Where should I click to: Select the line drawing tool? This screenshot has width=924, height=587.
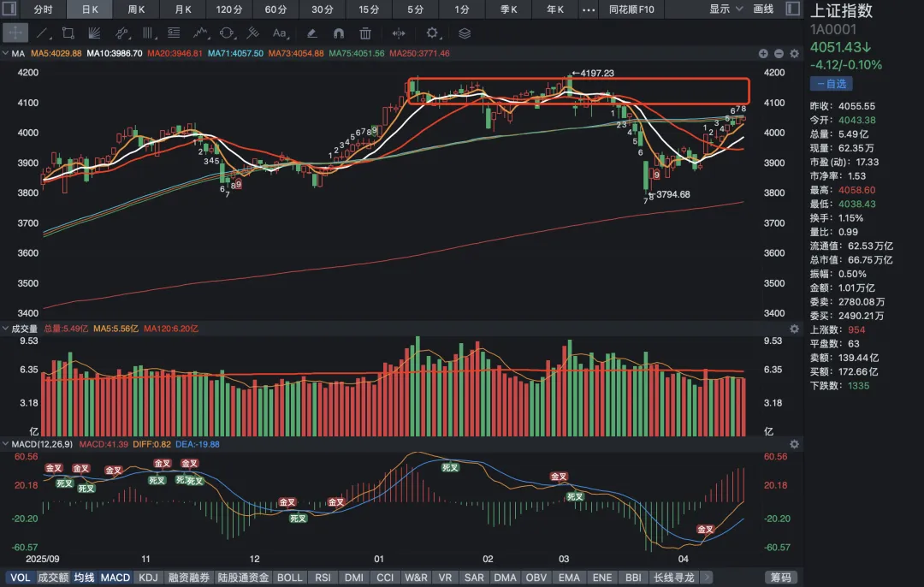43,33
